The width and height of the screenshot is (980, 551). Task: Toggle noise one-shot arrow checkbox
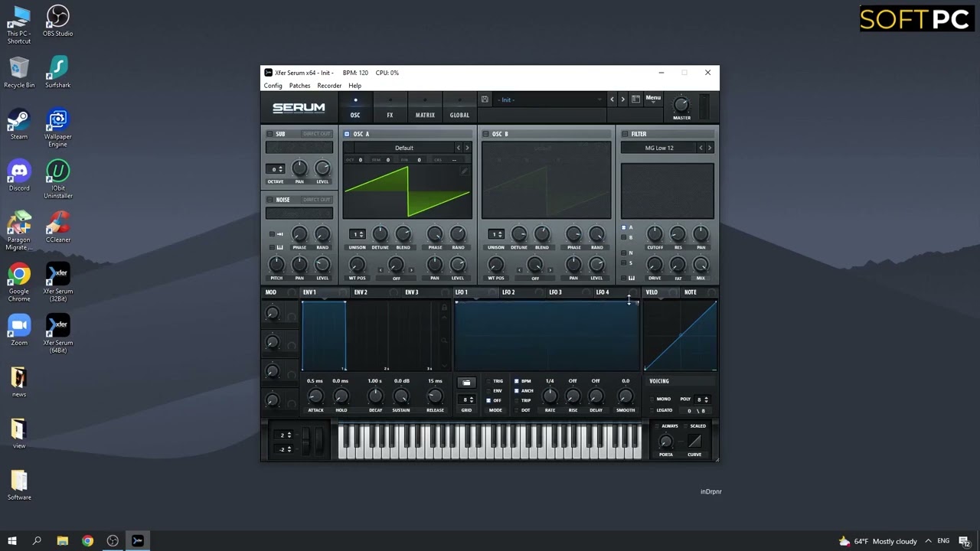pos(271,234)
